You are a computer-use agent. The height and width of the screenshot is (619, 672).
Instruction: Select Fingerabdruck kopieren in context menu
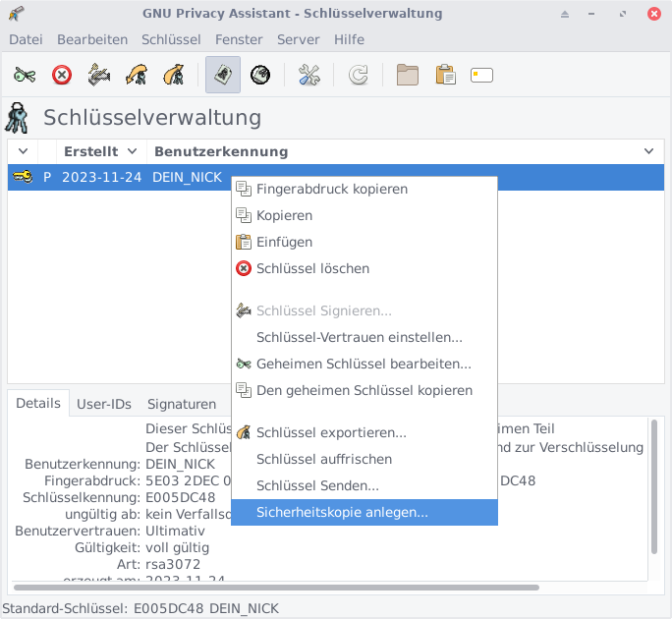pyautogui.click(x=331, y=189)
